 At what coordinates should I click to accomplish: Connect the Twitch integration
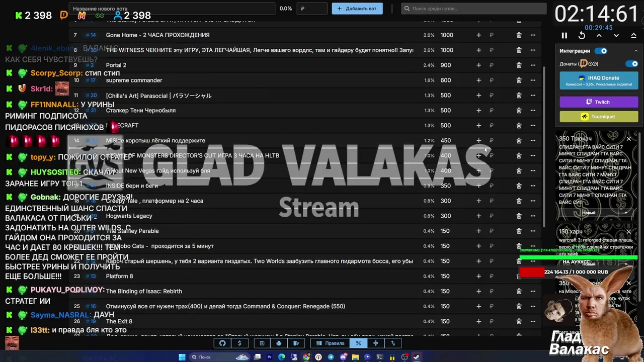[599, 102]
